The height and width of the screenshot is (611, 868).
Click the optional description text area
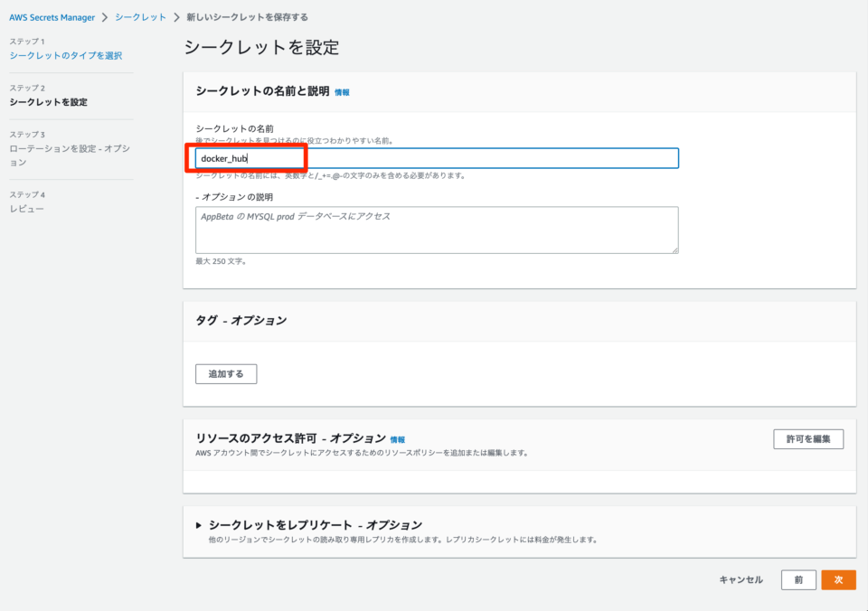(x=437, y=230)
